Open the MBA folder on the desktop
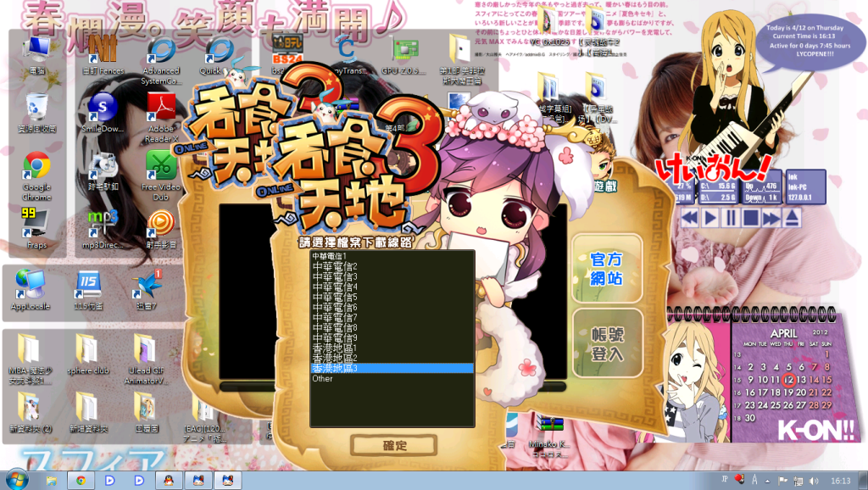This screenshot has width=868, height=490. (31, 359)
